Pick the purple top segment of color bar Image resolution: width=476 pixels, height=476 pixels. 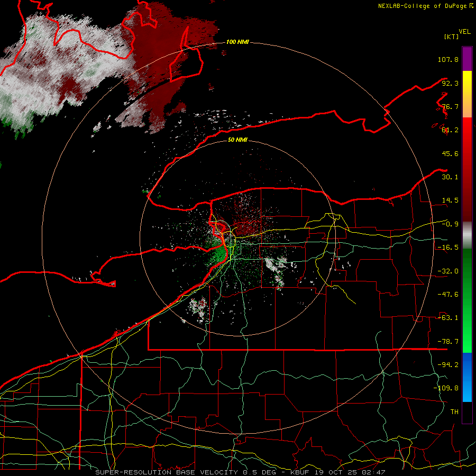(467, 59)
